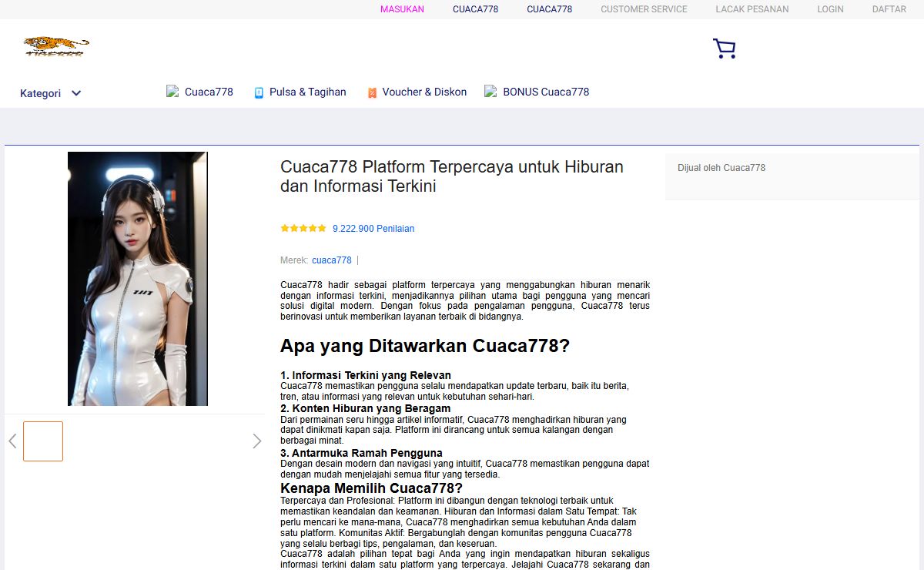Click the chevron next to Kategori
924x570 pixels.
tap(76, 93)
